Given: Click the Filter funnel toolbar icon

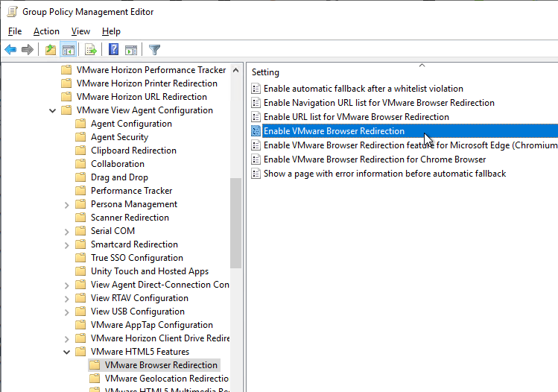Looking at the screenshot, I should click(x=154, y=49).
